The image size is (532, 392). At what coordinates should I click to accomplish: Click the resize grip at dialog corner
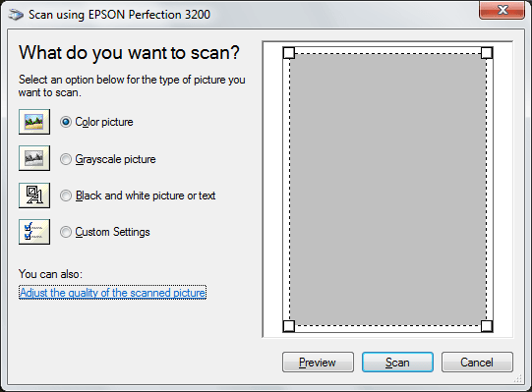pos(518,379)
